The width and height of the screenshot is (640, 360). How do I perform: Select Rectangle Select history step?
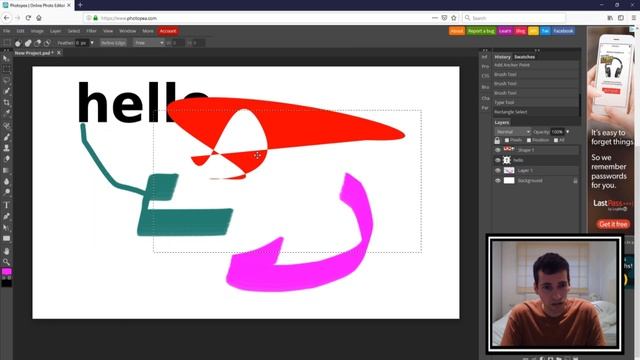coord(536,112)
